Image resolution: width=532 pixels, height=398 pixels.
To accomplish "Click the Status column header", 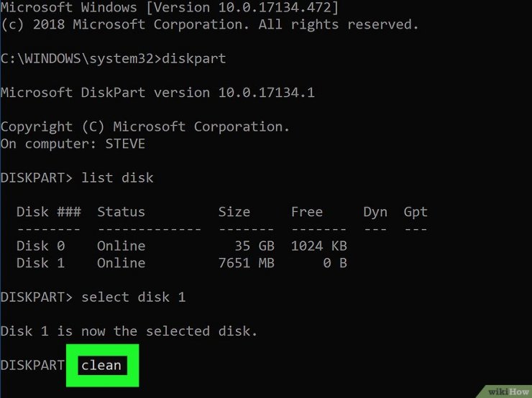I will click(x=121, y=212).
